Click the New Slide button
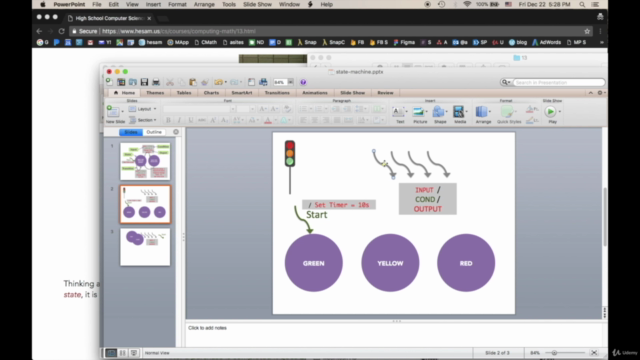Screen dimensions: 640x360 [x=115, y=114]
